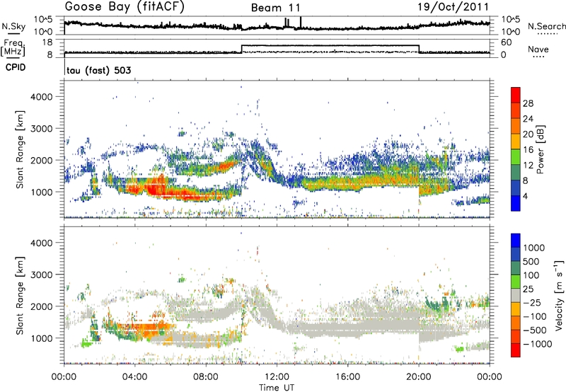
Task: Click the 24 value on power colorbar
Action: 528,119
